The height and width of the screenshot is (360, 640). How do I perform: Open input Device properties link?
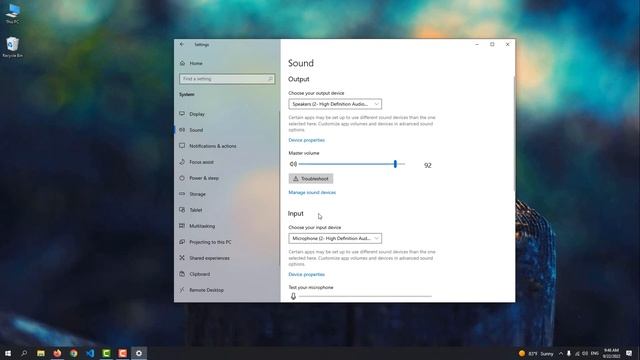click(x=307, y=274)
